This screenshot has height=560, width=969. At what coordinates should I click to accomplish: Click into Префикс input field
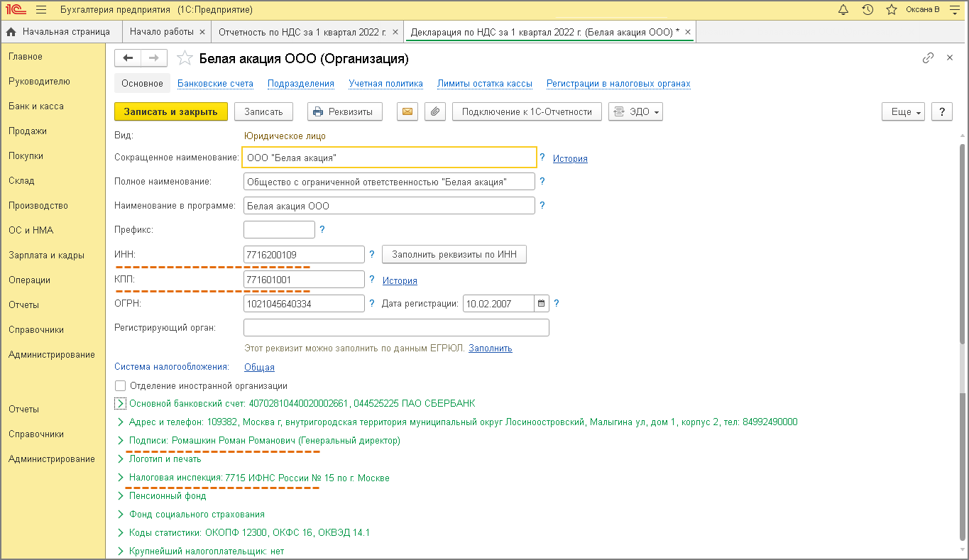point(279,230)
